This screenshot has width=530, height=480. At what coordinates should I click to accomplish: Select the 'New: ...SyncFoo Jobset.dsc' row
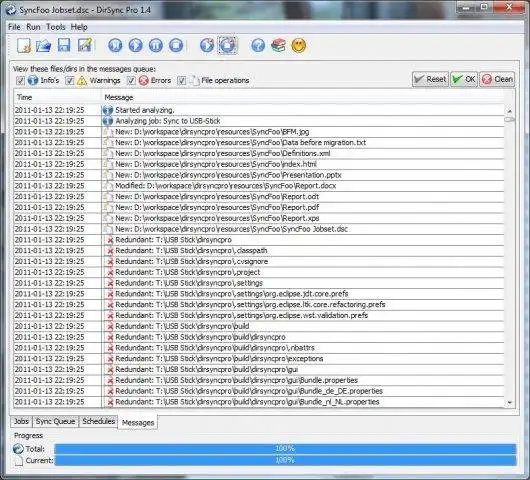tap(259, 229)
